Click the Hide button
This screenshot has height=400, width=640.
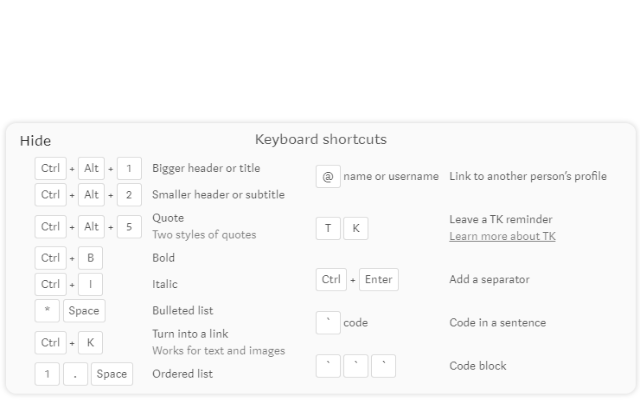[x=35, y=141]
